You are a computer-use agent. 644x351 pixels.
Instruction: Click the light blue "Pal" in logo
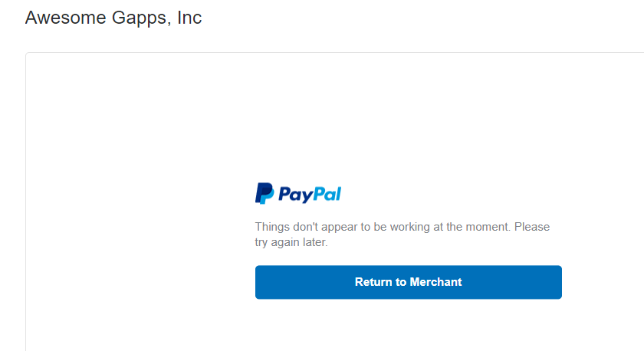[x=327, y=194]
